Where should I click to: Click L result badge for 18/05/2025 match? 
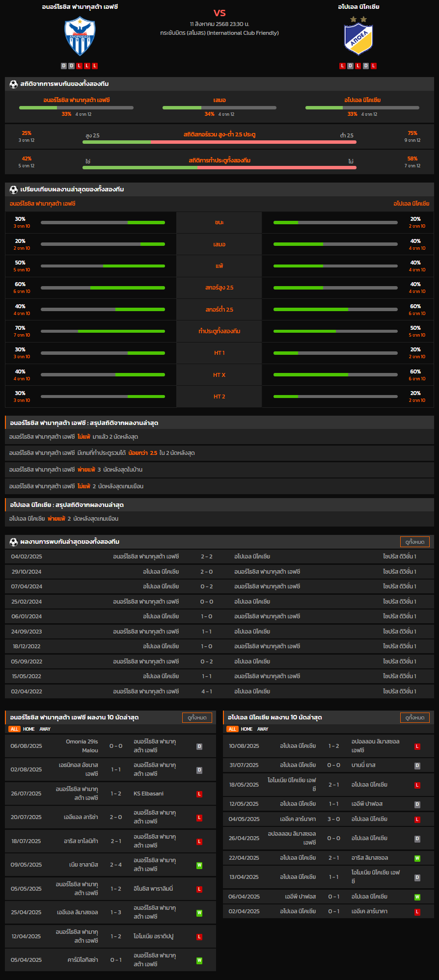pyautogui.click(x=417, y=785)
